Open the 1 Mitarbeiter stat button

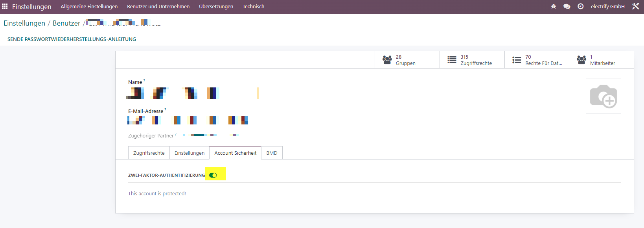pyautogui.click(x=602, y=60)
